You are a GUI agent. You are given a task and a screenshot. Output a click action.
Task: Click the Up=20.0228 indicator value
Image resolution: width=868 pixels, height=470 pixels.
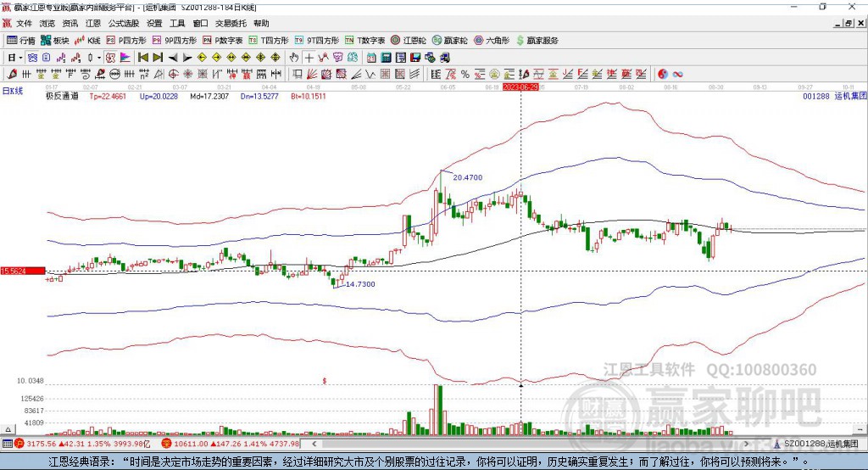tap(159, 96)
